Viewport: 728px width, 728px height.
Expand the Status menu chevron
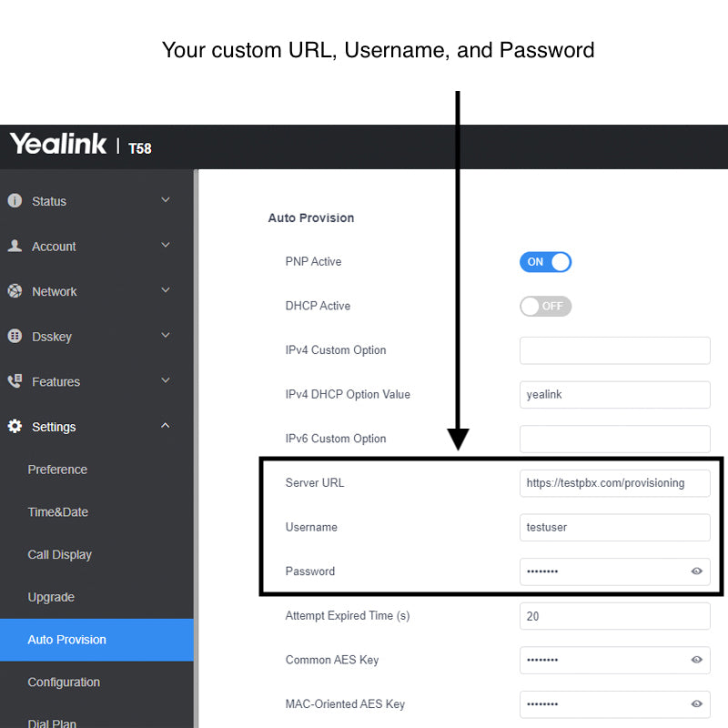point(166,200)
